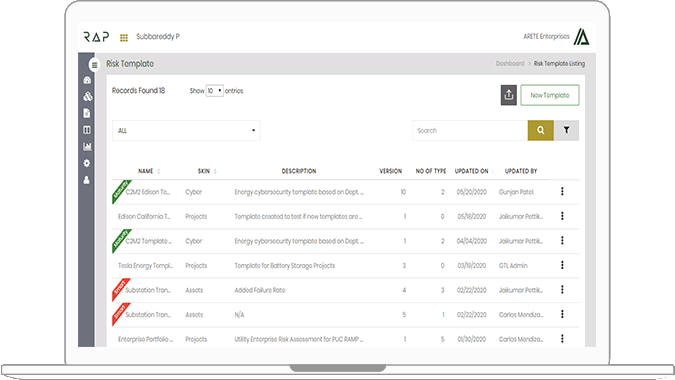
Task: Click the ARETE Enterprises company name
Action: [546, 37]
